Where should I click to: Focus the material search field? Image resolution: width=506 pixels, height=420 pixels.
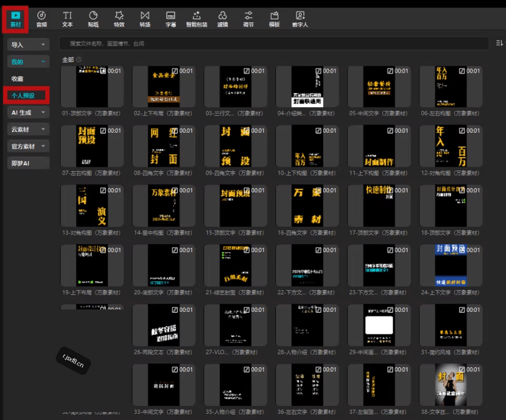[274, 44]
